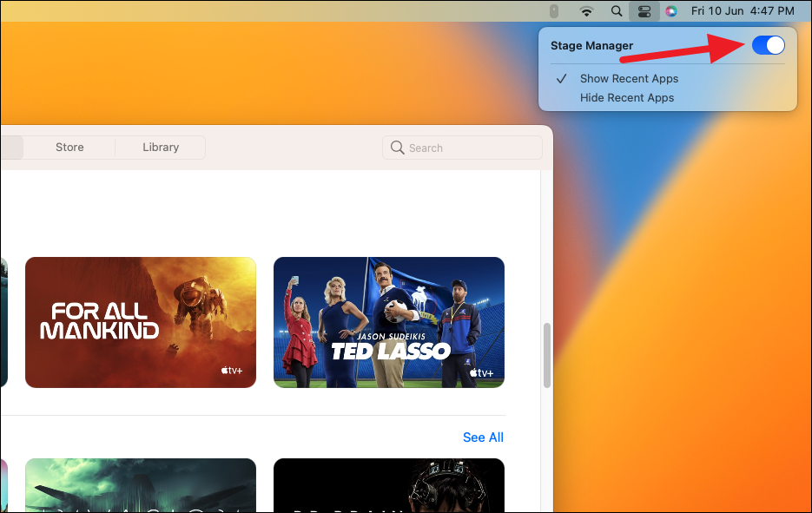Open Wi-Fi status menu
This screenshot has height=513, width=812.
pos(586,11)
